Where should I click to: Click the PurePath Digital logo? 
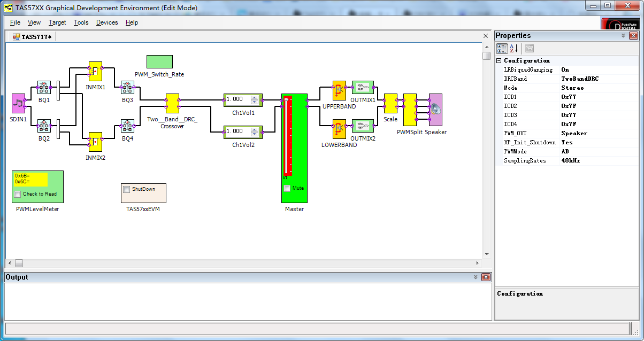tap(620, 24)
